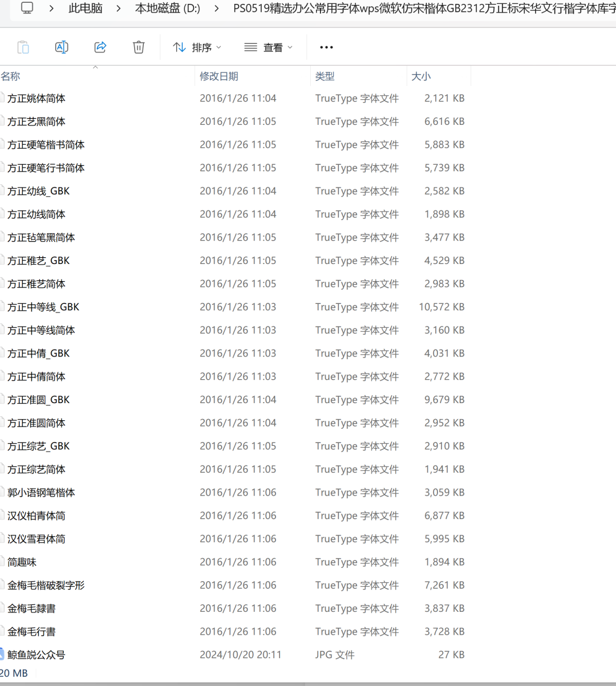Select the file 方正幼线简体
The image size is (616, 686).
click(37, 214)
